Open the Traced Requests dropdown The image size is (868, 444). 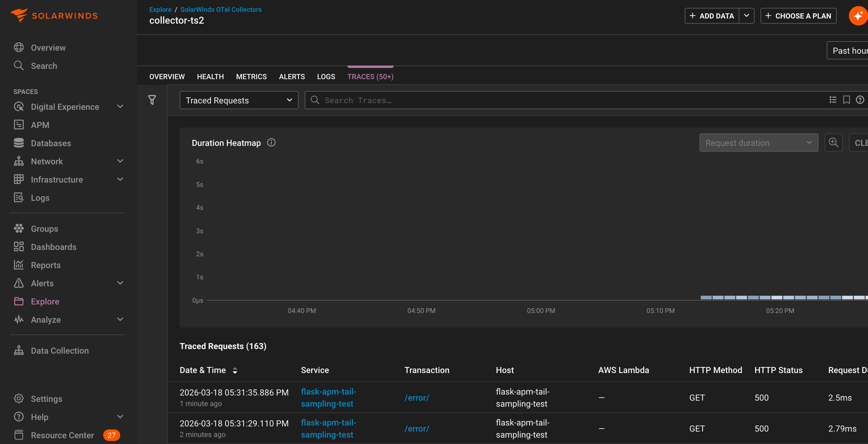[x=239, y=100]
